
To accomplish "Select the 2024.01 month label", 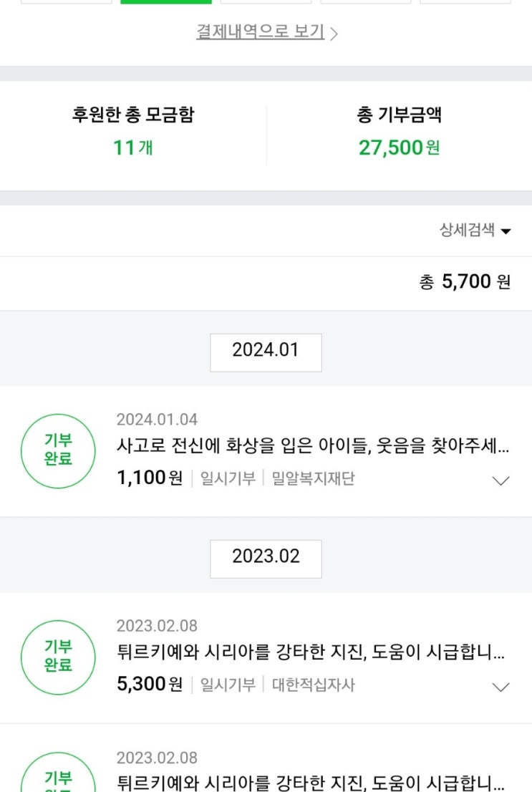I will [266, 352].
